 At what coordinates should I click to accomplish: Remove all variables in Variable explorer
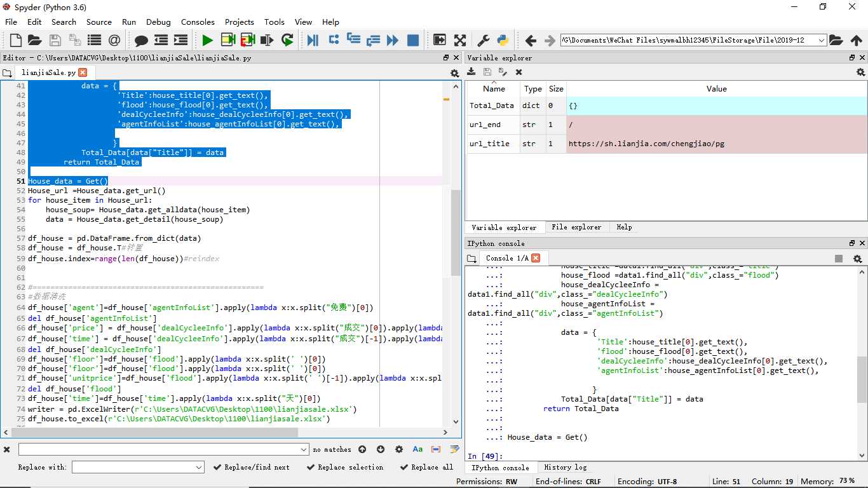point(519,72)
